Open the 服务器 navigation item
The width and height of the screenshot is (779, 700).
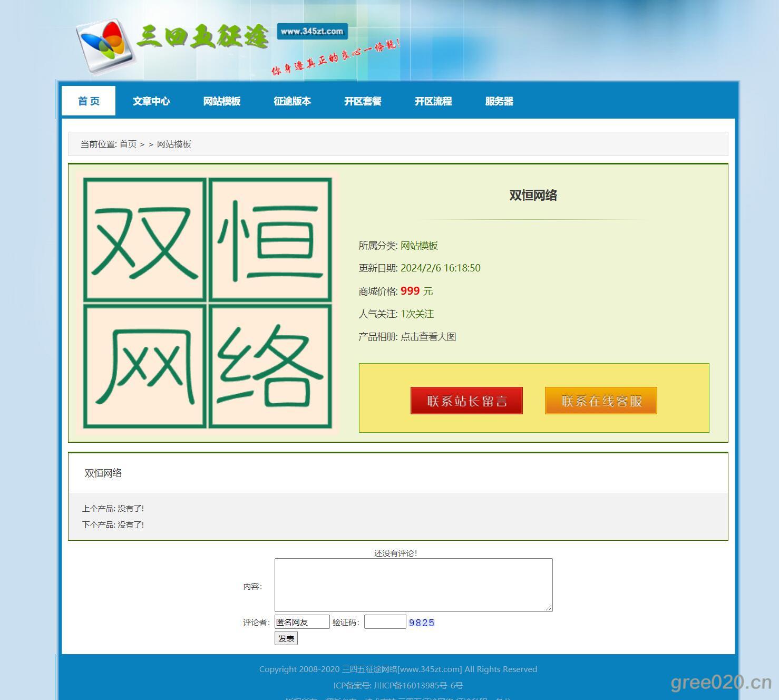click(x=499, y=101)
